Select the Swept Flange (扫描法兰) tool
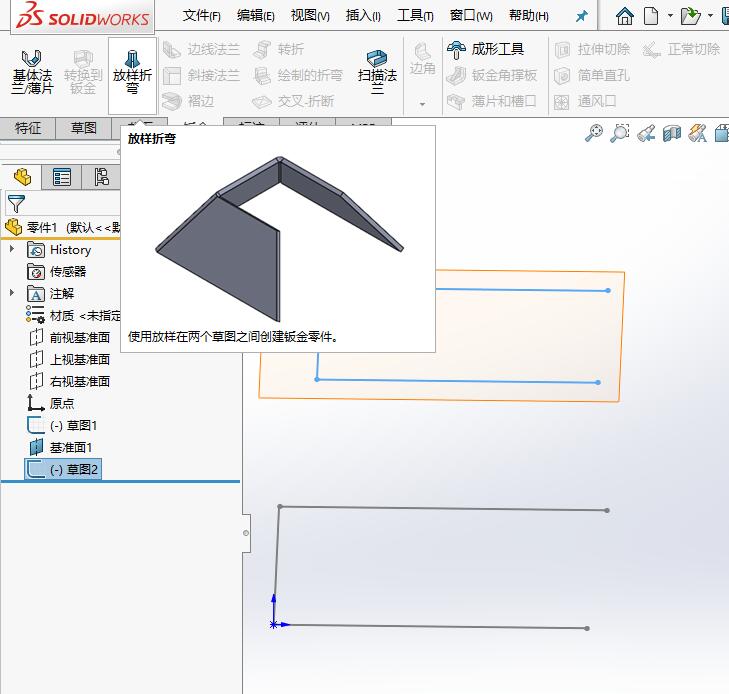The image size is (729, 694). click(377, 73)
